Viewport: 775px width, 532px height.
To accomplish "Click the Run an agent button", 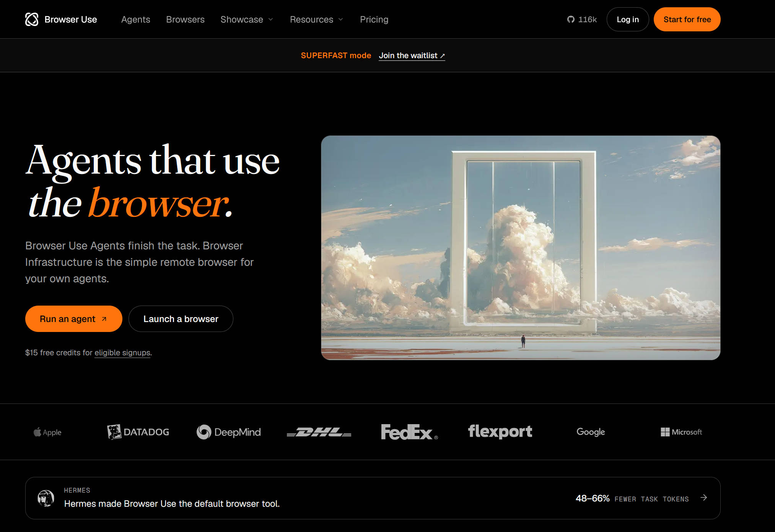I will click(x=74, y=319).
